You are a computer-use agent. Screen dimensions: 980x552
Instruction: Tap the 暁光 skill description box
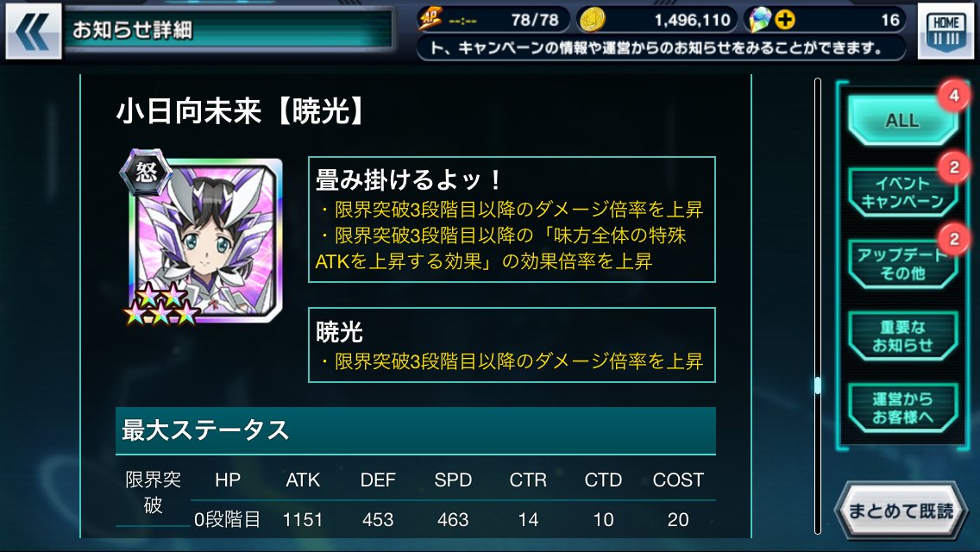pos(512,344)
